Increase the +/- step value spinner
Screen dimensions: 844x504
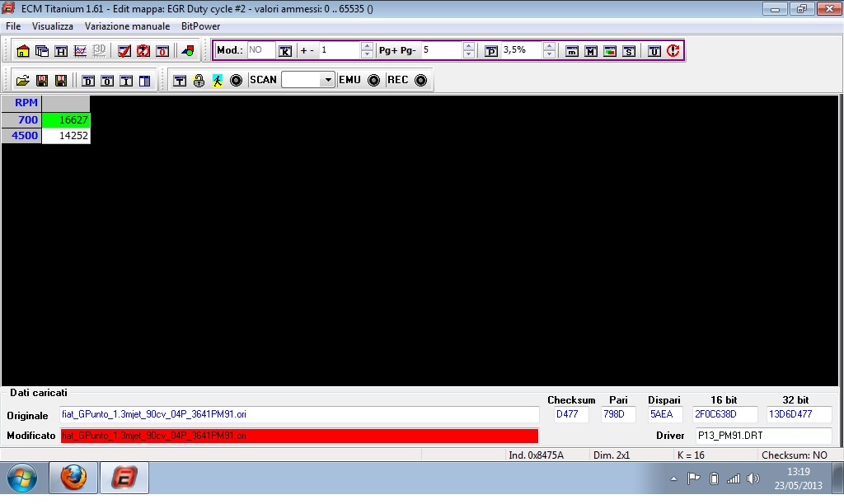367,46
